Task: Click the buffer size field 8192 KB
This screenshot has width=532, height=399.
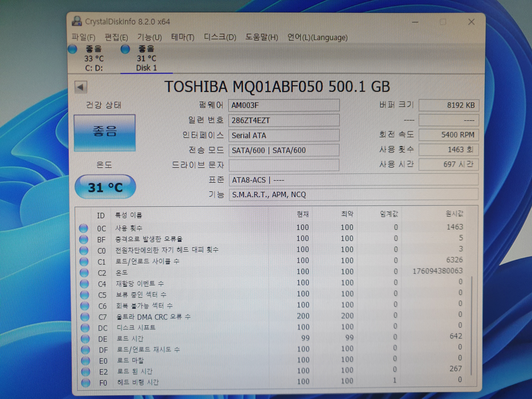Action: pos(448,105)
